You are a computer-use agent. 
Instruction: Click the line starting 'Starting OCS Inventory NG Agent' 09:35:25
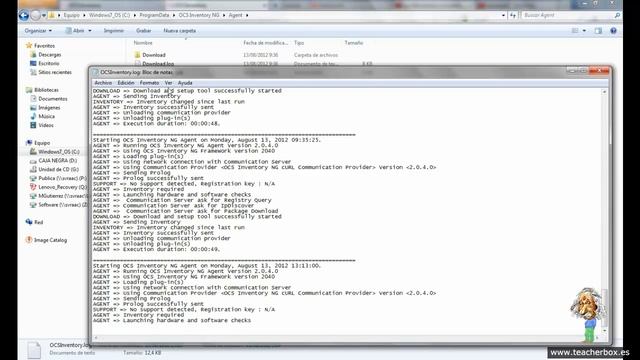point(207,140)
